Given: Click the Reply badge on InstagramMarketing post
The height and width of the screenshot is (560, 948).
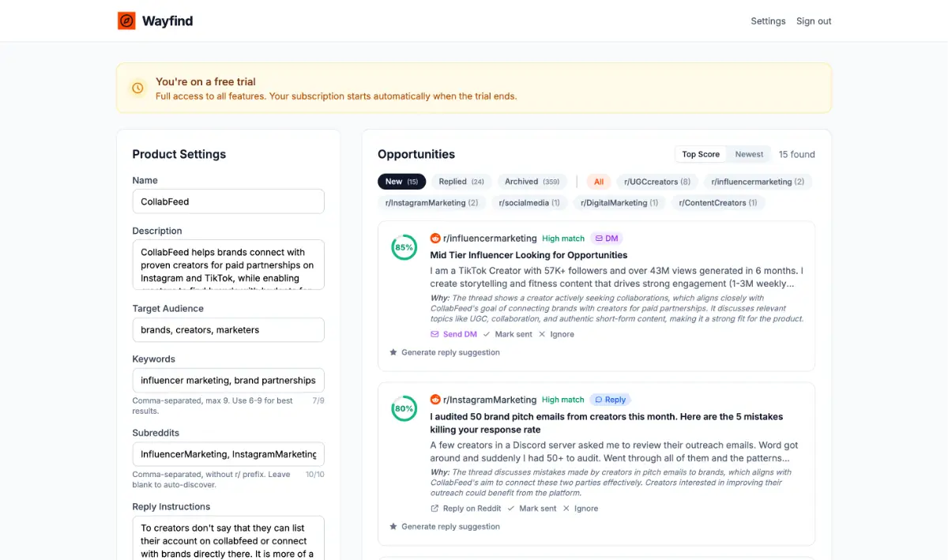Looking at the screenshot, I should [x=610, y=400].
